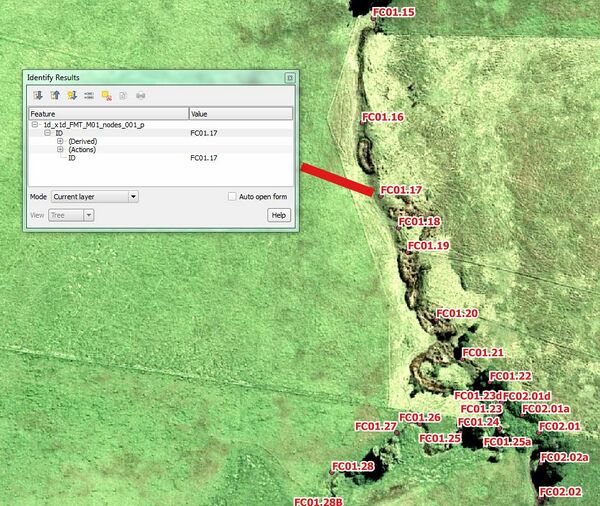Click the Value column header

coord(240,114)
